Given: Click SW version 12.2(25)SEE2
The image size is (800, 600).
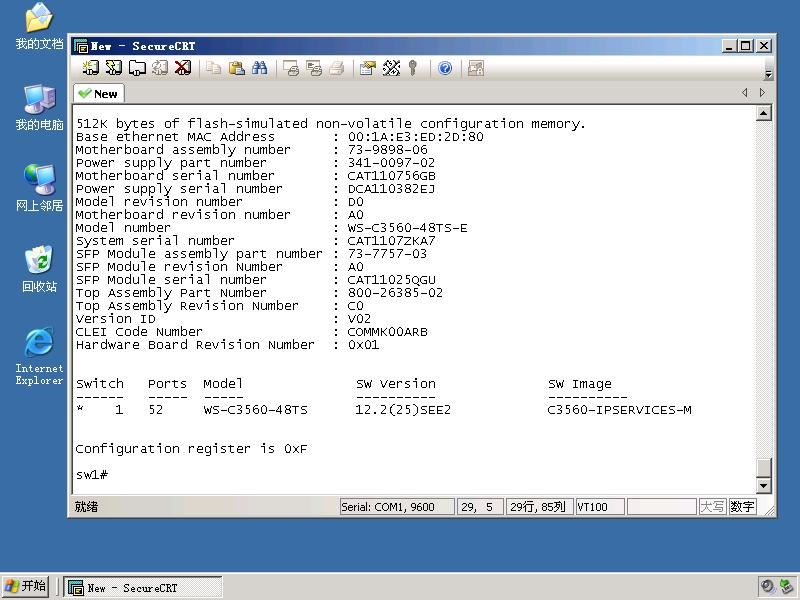Looking at the screenshot, I should pyautogui.click(x=403, y=410).
